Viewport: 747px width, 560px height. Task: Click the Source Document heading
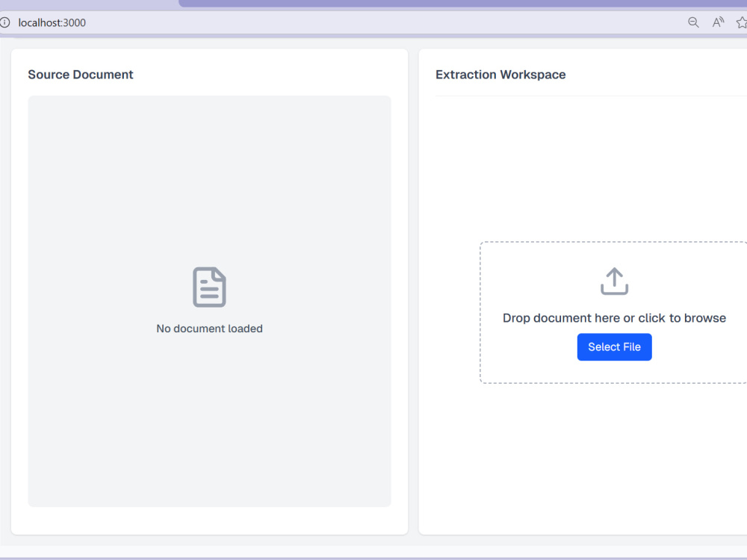[x=81, y=75]
